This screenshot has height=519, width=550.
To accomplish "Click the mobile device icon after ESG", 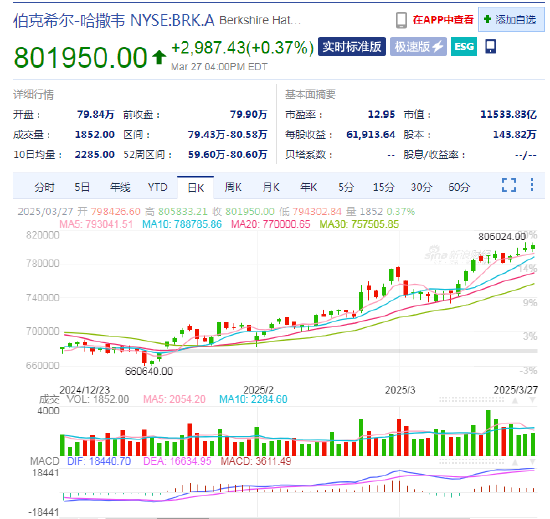I will 490,46.
